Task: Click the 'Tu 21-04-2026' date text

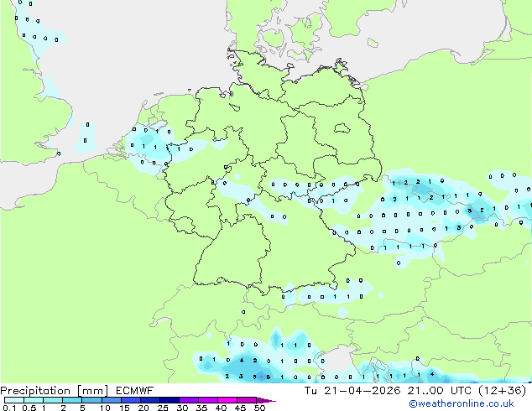Action: click(352, 391)
